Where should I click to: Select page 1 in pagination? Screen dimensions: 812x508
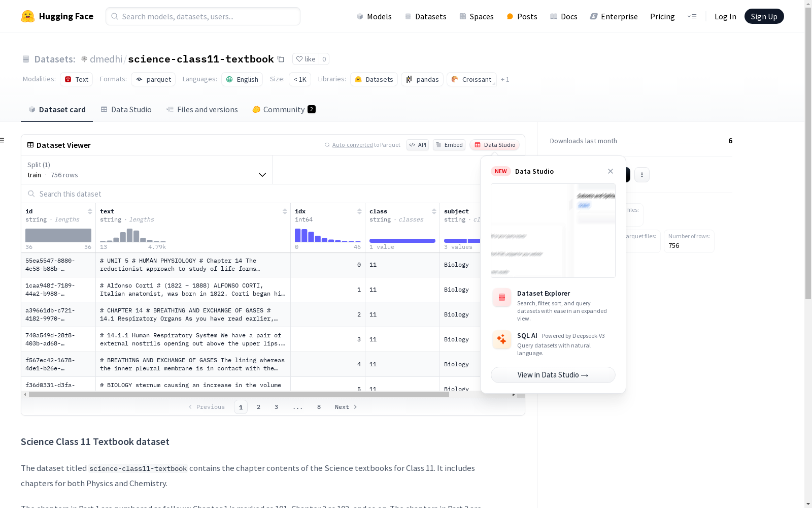point(241,407)
